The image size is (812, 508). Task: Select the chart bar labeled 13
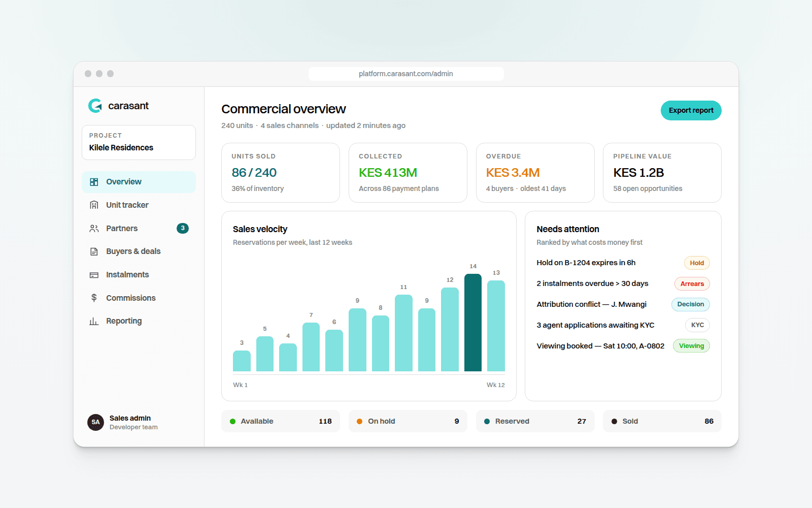(496, 326)
